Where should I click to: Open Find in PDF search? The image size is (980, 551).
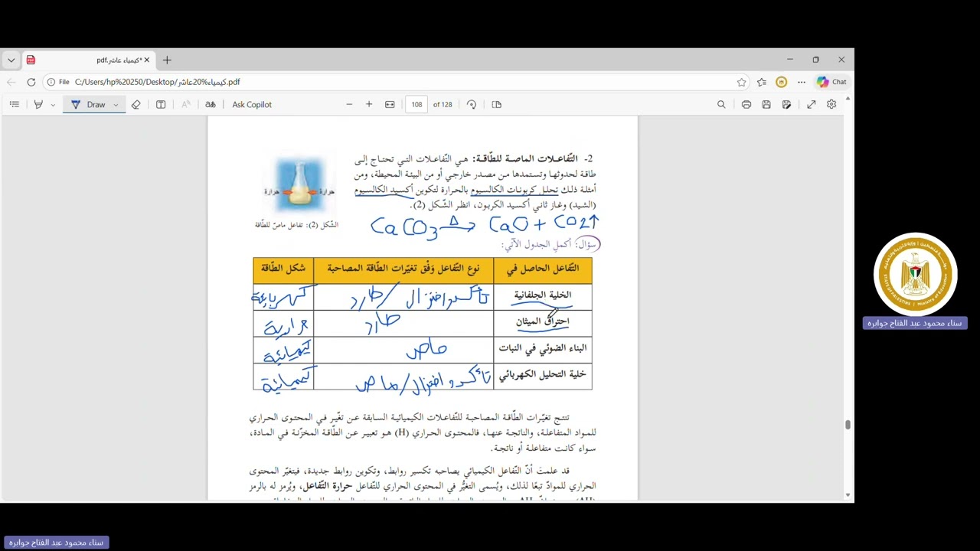tap(721, 105)
